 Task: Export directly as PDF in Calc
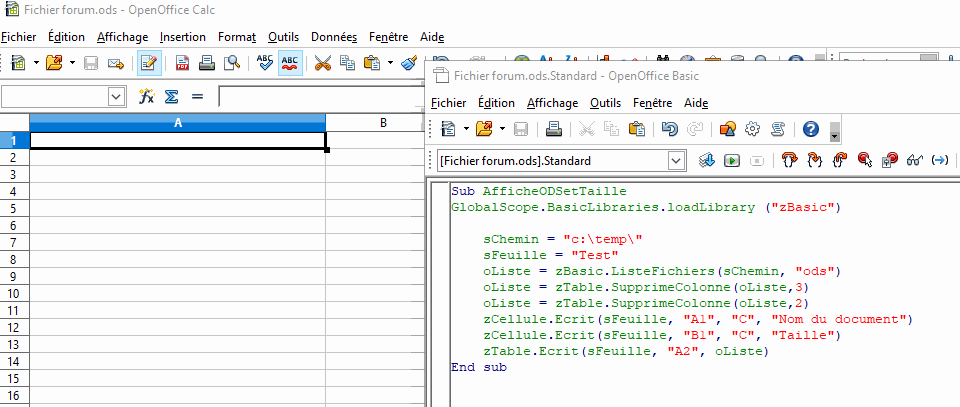182,63
